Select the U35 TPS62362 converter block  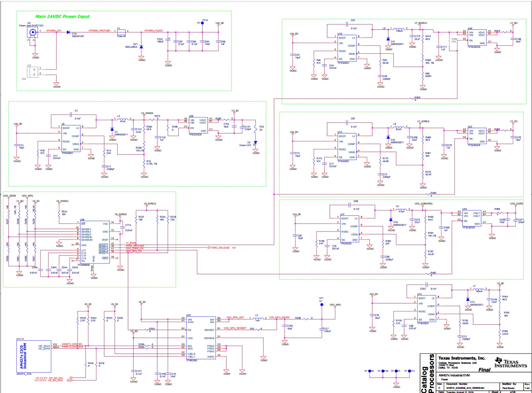click(201, 338)
